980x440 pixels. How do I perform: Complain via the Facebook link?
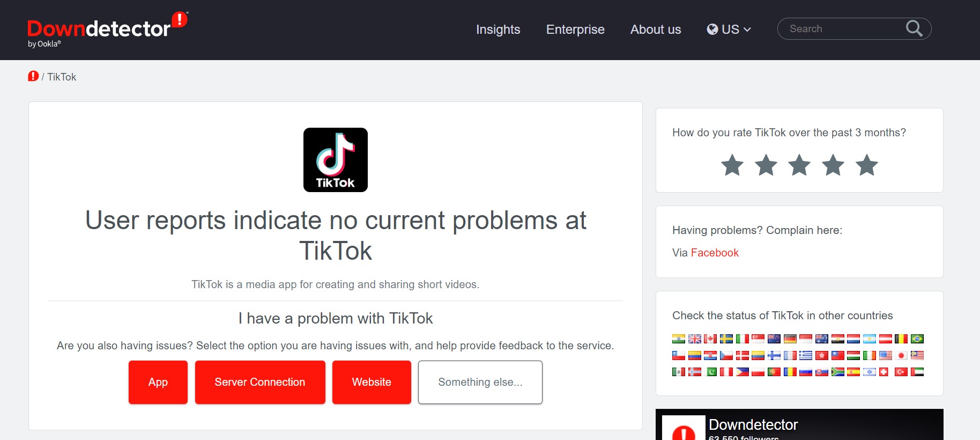pyautogui.click(x=715, y=253)
